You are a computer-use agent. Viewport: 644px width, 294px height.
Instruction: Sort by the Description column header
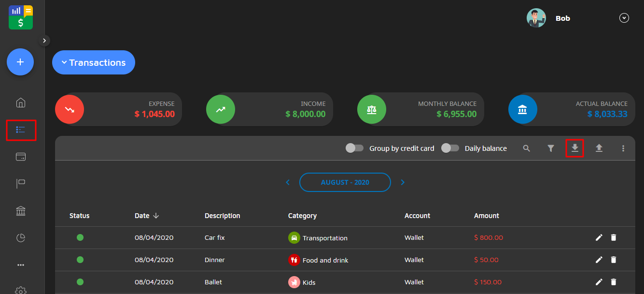[x=223, y=216]
